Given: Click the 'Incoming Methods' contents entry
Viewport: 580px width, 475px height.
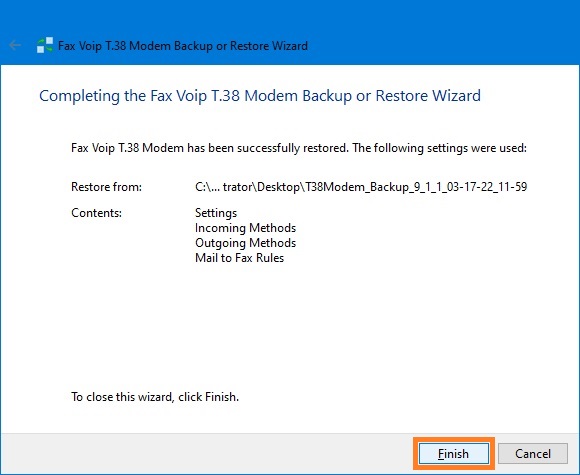Looking at the screenshot, I should coord(246,228).
